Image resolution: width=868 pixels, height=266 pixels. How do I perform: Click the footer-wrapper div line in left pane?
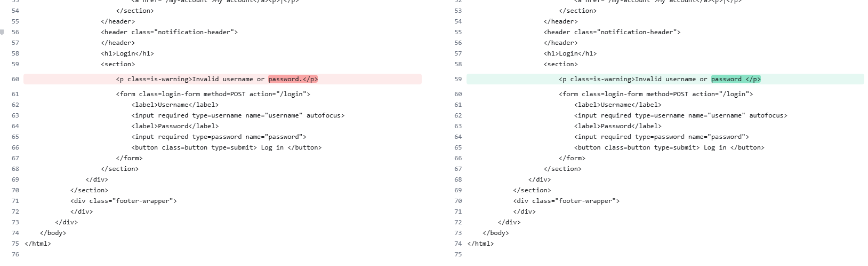pos(123,201)
